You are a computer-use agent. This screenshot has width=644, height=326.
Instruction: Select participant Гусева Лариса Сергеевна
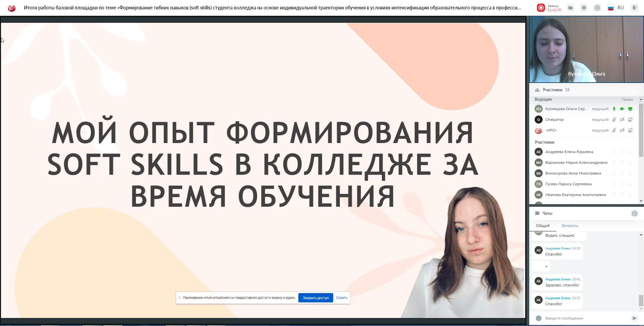568,184
